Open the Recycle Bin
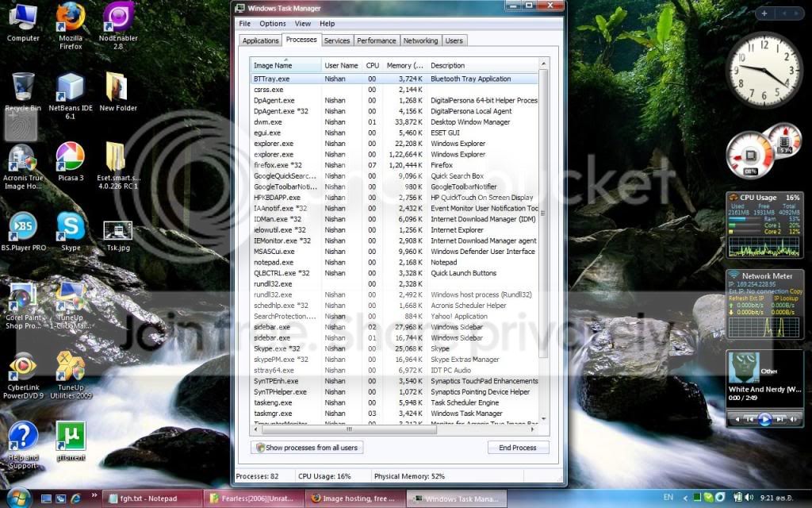 click(23, 92)
